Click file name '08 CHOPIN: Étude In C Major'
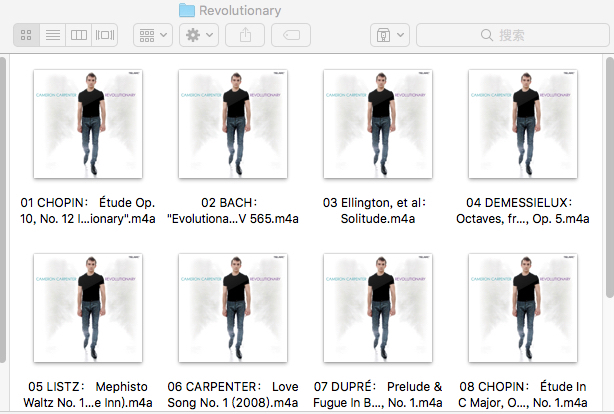Screen dimensions: 614x414 click(523, 395)
